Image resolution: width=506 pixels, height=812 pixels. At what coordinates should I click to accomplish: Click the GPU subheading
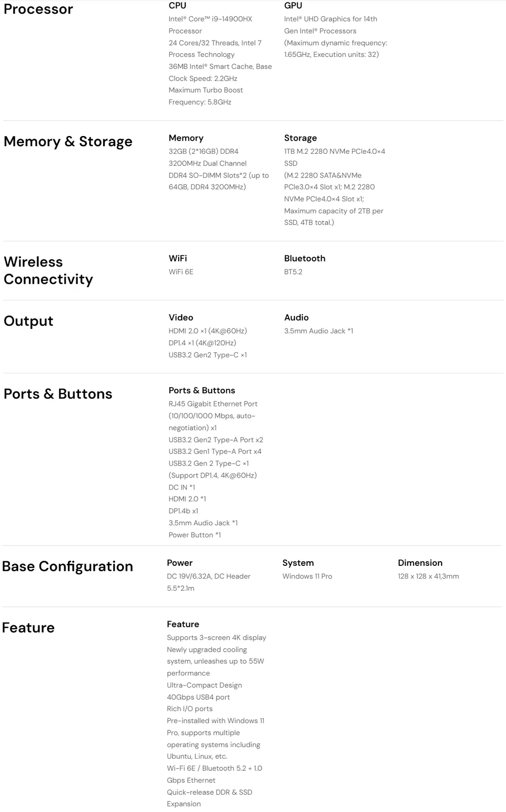click(x=293, y=6)
